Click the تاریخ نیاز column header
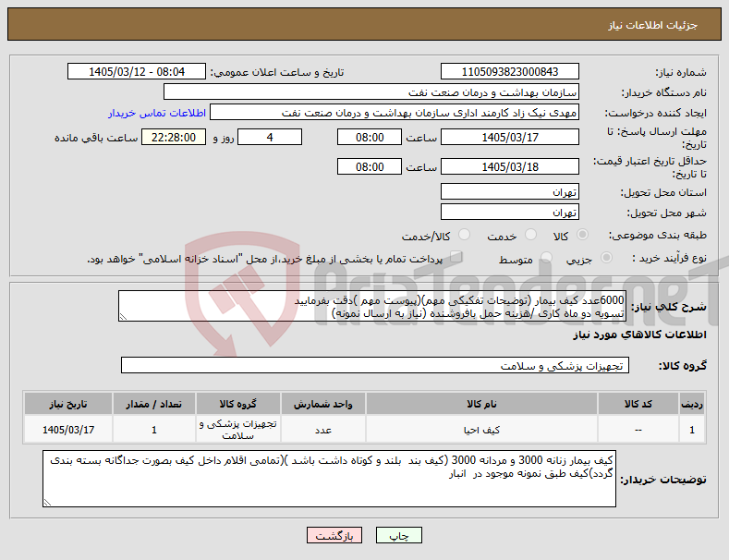The height and width of the screenshot is (560, 729). click(68, 404)
